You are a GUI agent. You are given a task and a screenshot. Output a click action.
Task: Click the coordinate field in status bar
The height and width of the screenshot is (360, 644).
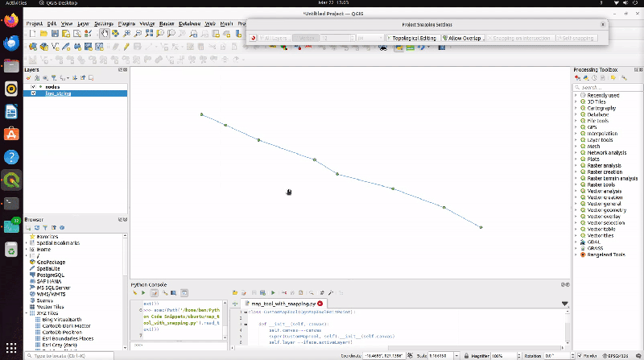click(x=384, y=356)
